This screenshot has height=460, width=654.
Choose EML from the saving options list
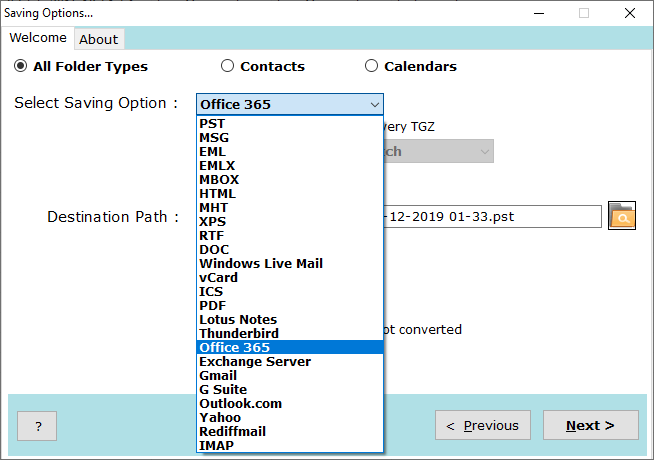pos(290,151)
